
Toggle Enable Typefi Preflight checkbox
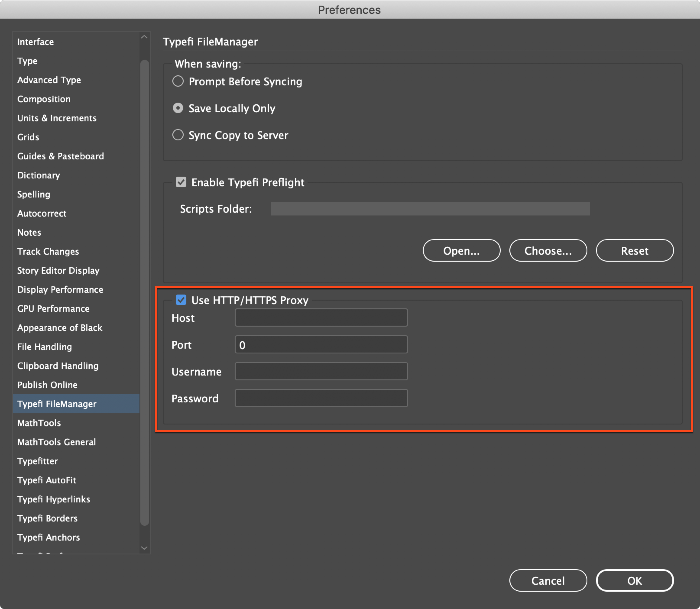click(181, 182)
